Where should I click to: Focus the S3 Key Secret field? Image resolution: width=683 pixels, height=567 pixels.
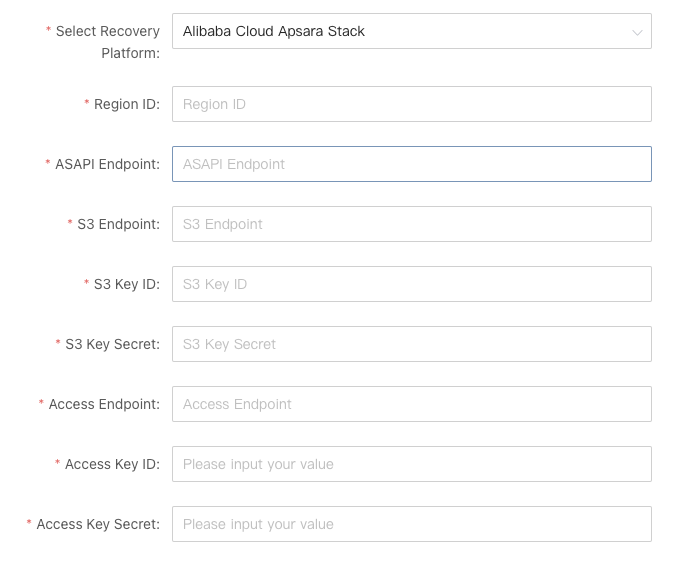412,344
